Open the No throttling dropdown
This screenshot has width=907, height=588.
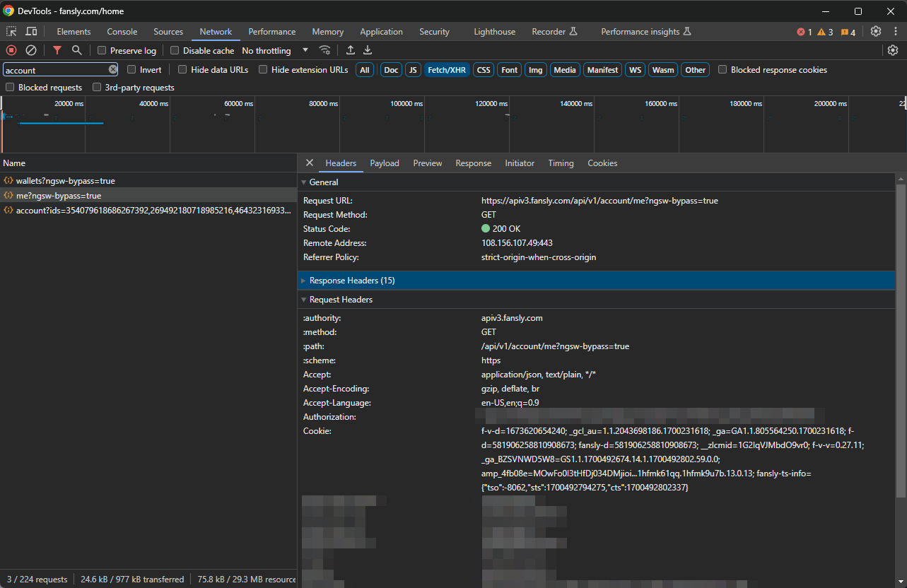(275, 51)
